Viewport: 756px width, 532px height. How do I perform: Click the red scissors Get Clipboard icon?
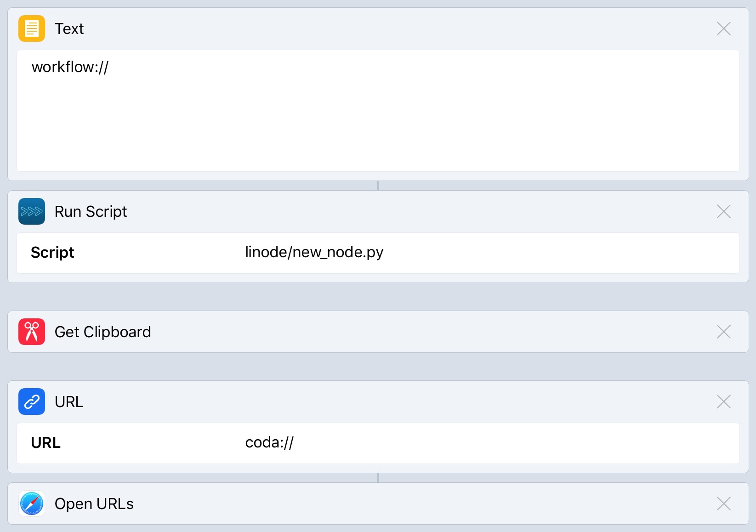[x=32, y=332]
